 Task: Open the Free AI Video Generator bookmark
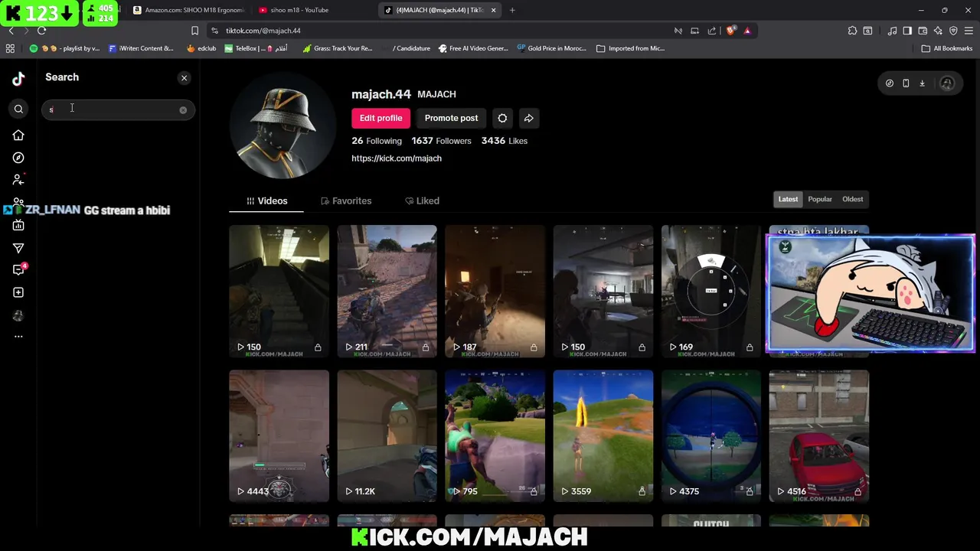(473, 48)
